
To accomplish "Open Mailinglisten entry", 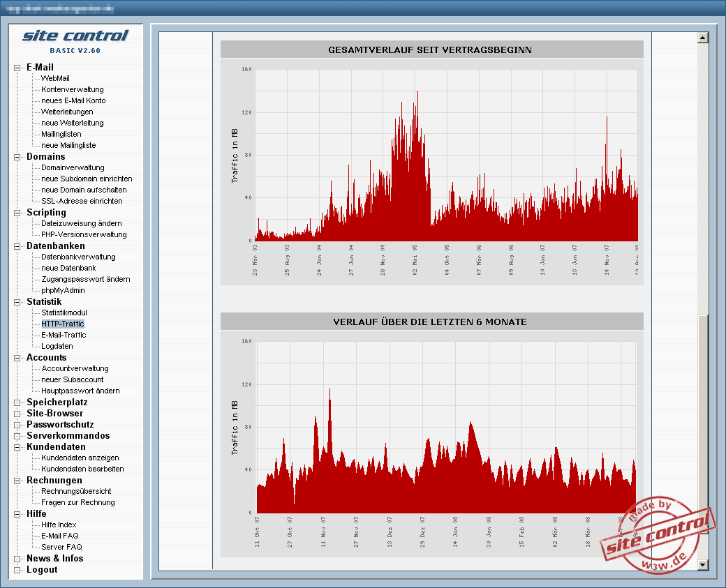I will pyautogui.click(x=61, y=134).
